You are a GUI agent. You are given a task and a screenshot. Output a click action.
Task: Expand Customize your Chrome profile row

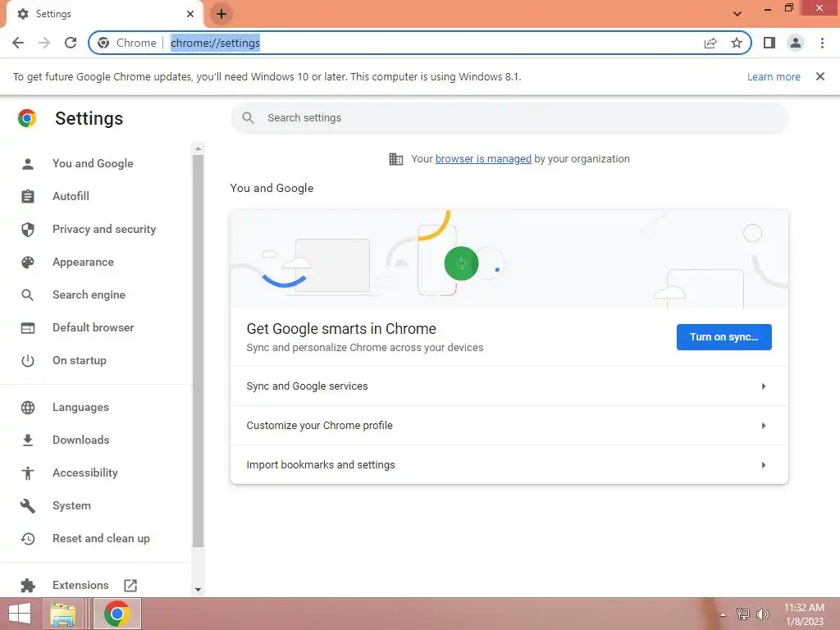coord(509,426)
